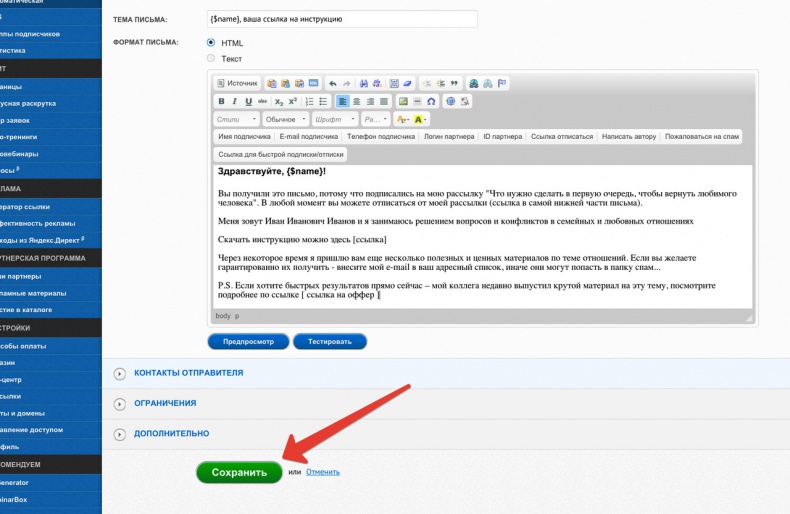This screenshot has width=790, height=514.
Task: Insert a numbered list
Action: click(310, 101)
